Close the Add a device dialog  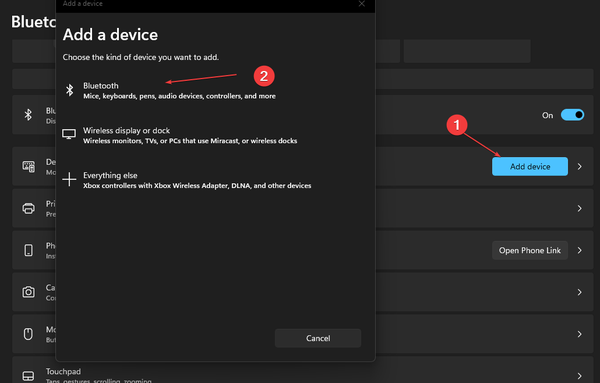pos(362,4)
